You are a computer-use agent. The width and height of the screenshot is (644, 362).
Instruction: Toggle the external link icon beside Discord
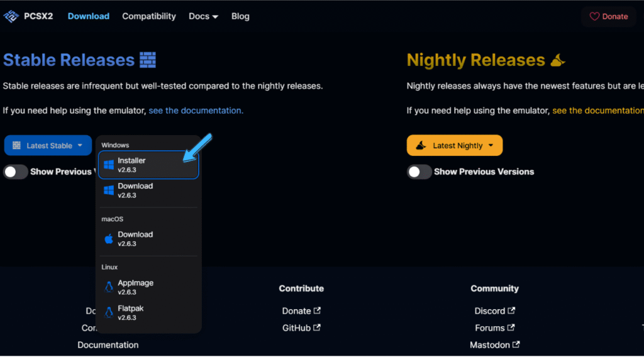click(x=511, y=310)
